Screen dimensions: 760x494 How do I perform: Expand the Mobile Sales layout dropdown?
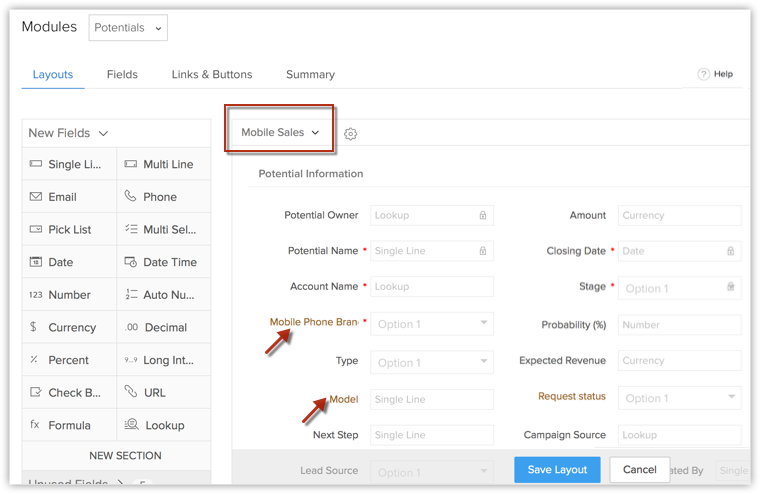[280, 132]
